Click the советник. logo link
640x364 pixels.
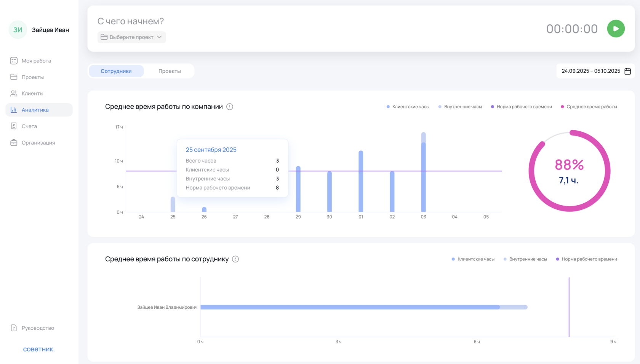coord(39,349)
